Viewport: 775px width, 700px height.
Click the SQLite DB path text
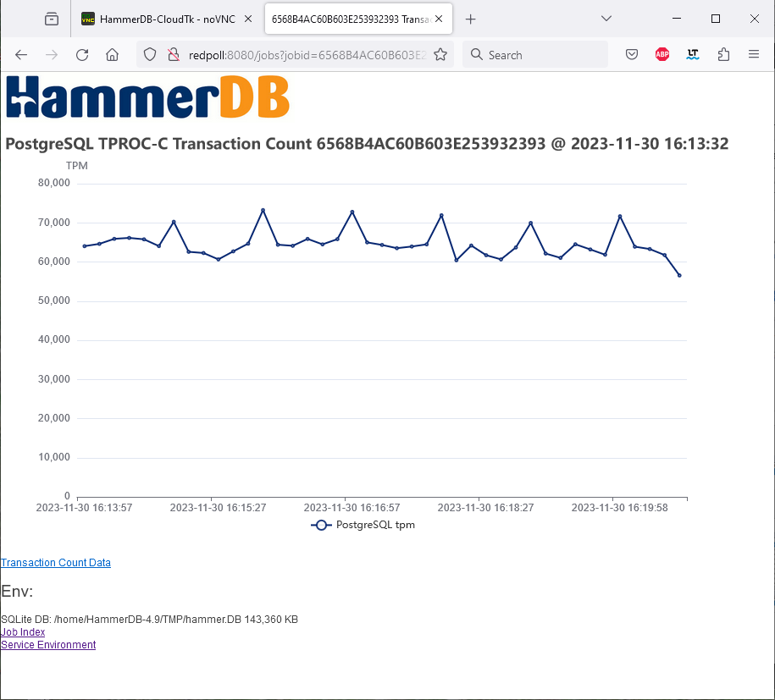[x=149, y=620]
